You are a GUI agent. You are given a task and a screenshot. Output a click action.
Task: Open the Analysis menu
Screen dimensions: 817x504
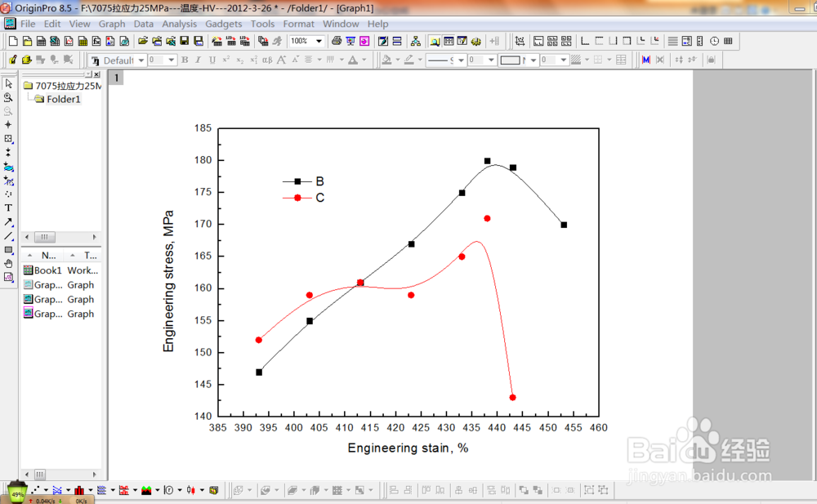pyautogui.click(x=179, y=24)
